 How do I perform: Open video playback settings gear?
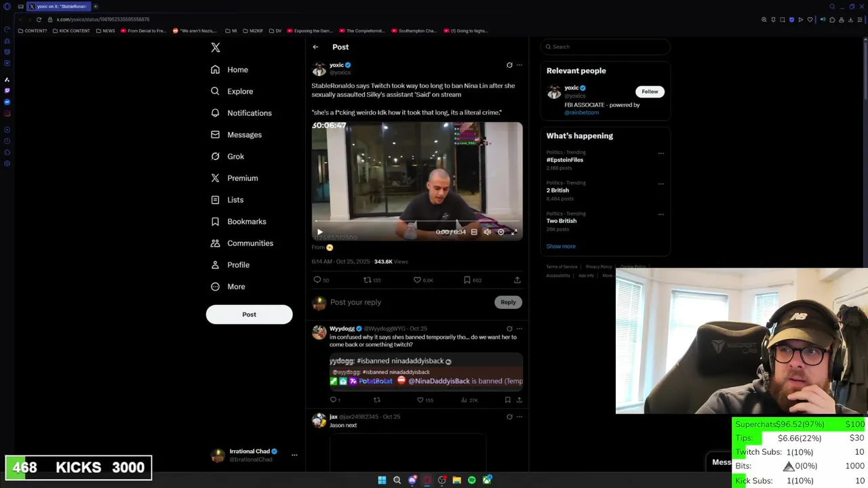[x=500, y=232]
